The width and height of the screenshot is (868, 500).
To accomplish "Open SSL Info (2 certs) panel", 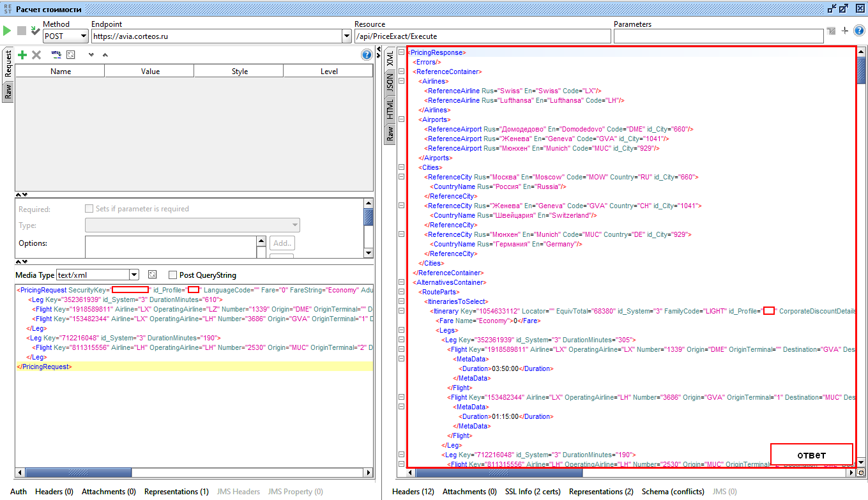I will (x=533, y=492).
